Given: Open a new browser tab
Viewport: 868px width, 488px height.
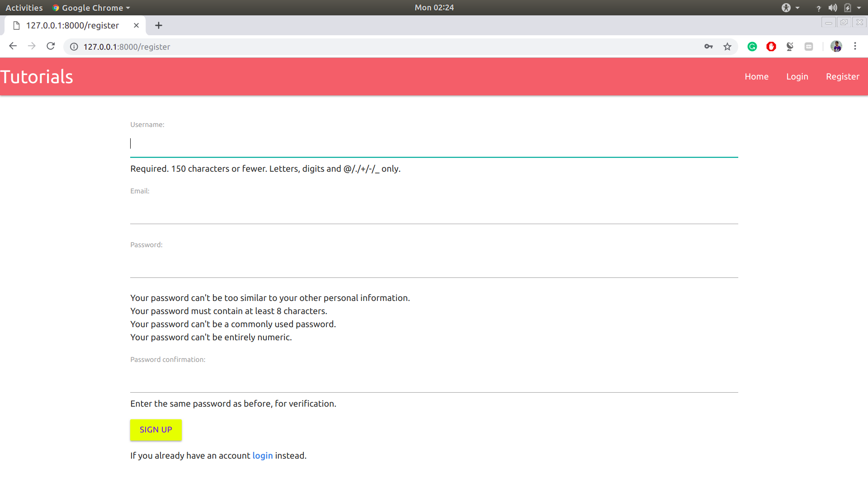Looking at the screenshot, I should [x=158, y=25].
